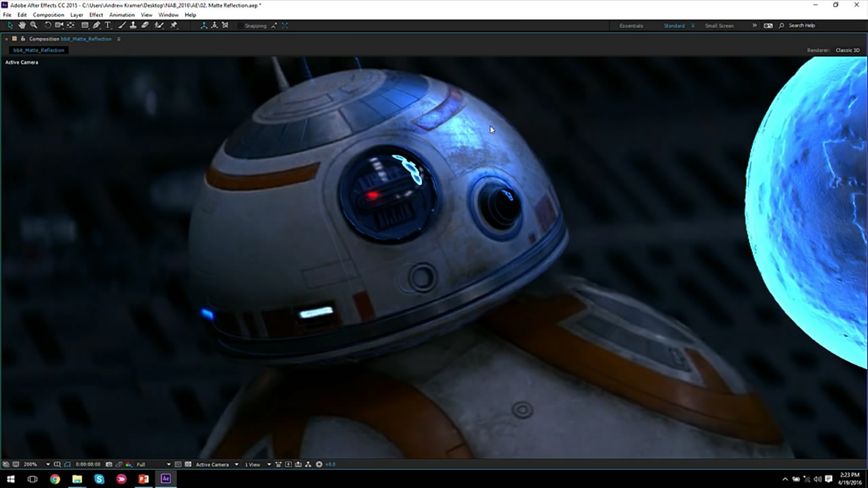Switch to Essentials workspace

coord(631,25)
